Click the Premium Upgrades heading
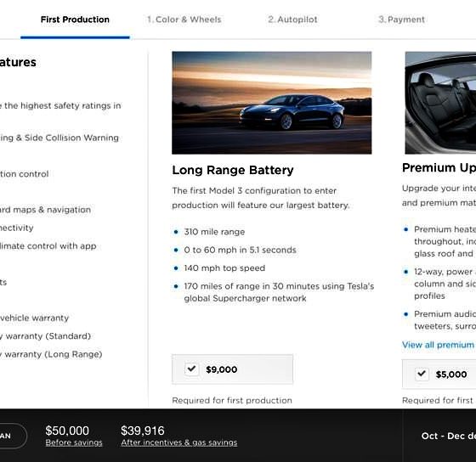Screen dimensions: 476x462 439,167
